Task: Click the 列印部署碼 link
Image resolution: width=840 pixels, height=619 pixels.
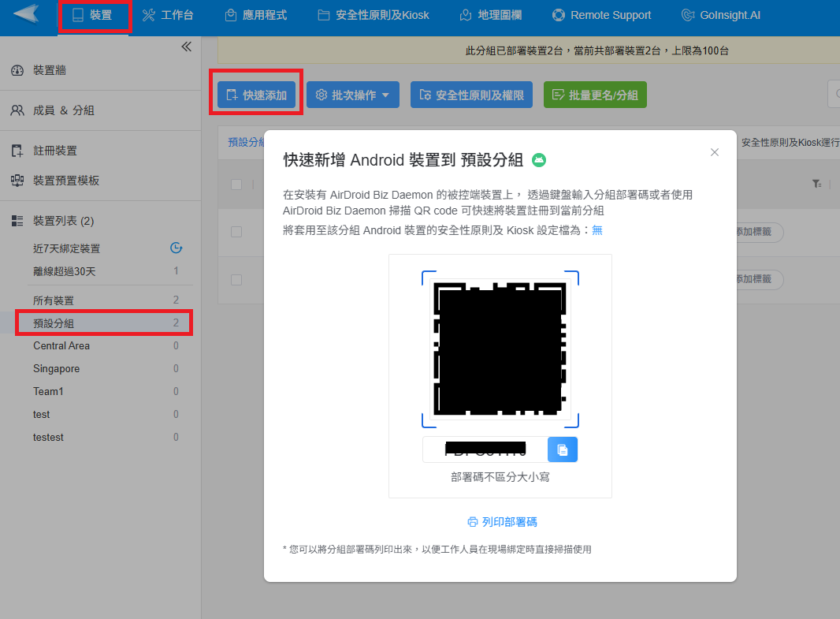Action: pyautogui.click(x=503, y=522)
